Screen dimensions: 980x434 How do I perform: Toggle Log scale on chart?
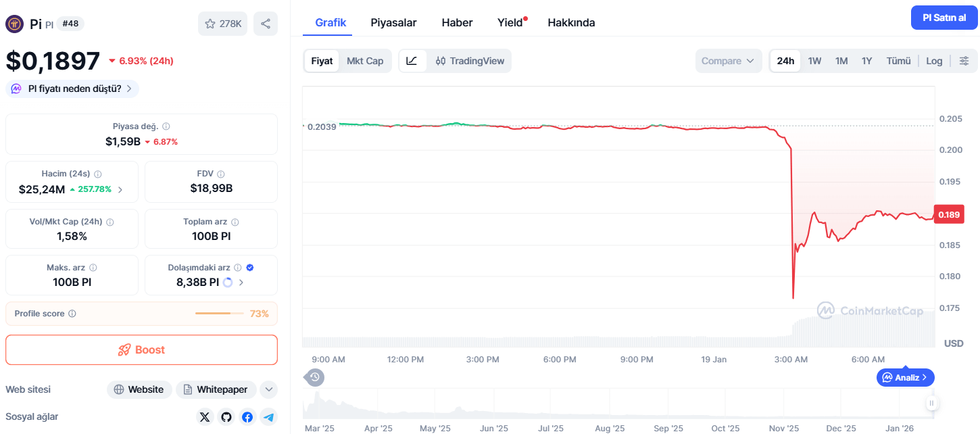coord(934,61)
